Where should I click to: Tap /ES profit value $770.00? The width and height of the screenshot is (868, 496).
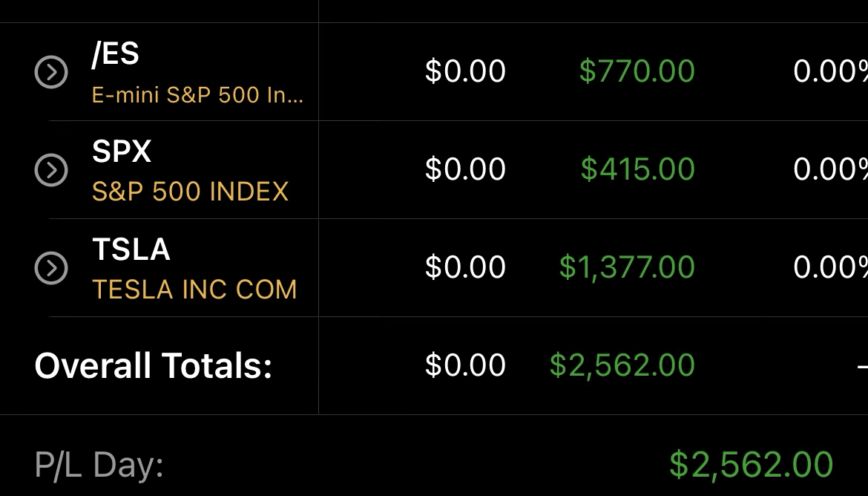(x=637, y=72)
